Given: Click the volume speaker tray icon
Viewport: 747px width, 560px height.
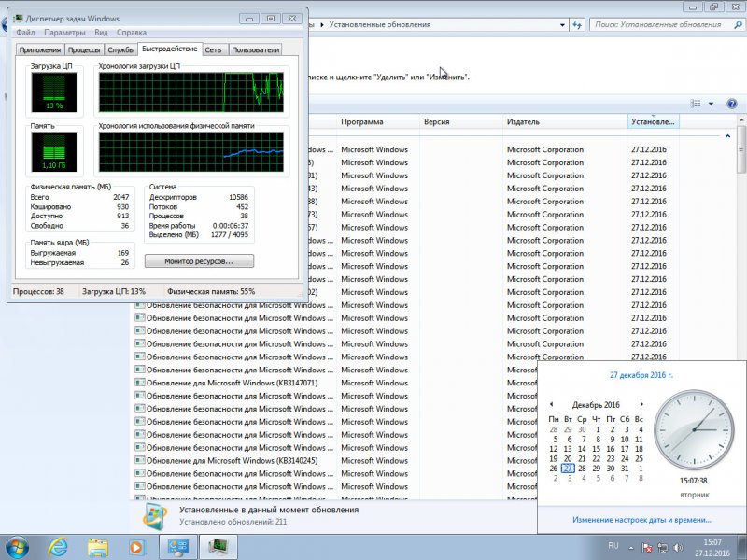Looking at the screenshot, I should [x=679, y=548].
